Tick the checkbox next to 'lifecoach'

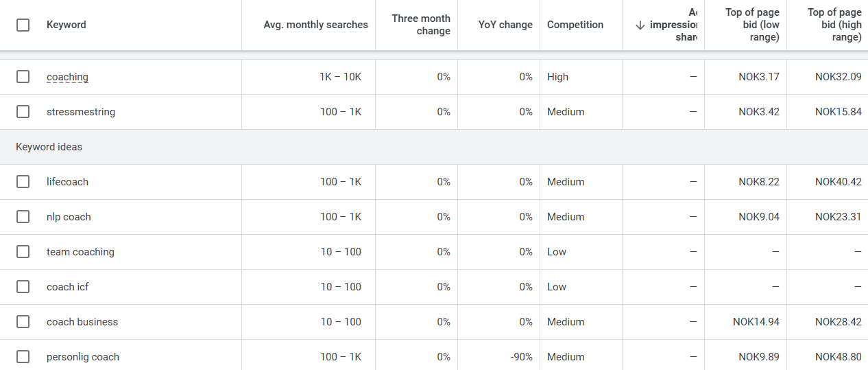23,181
